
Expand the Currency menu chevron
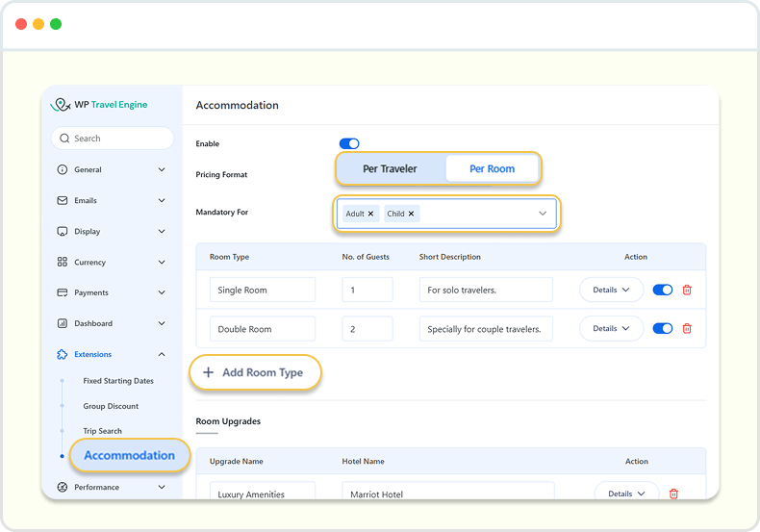(x=162, y=262)
